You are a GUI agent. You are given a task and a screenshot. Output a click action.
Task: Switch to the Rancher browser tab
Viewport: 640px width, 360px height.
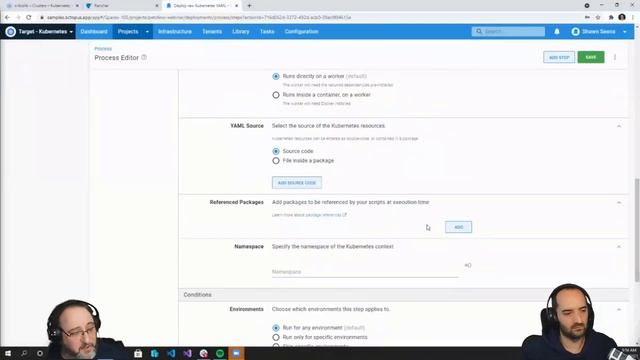[122, 6]
